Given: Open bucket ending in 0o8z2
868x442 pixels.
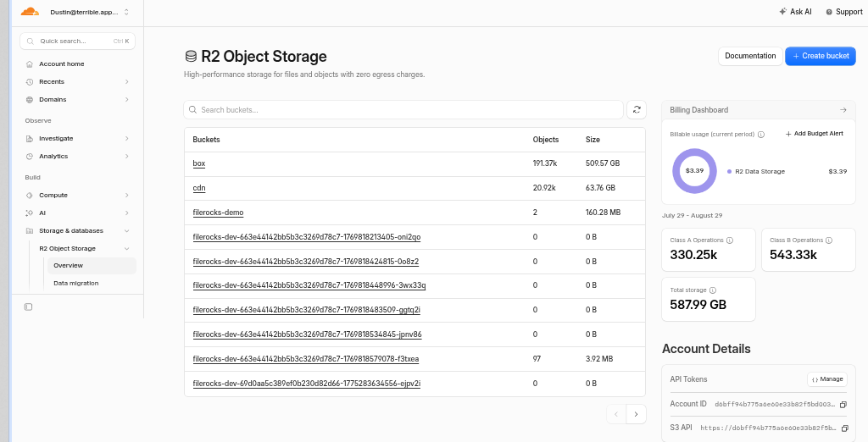Looking at the screenshot, I should tap(305, 261).
